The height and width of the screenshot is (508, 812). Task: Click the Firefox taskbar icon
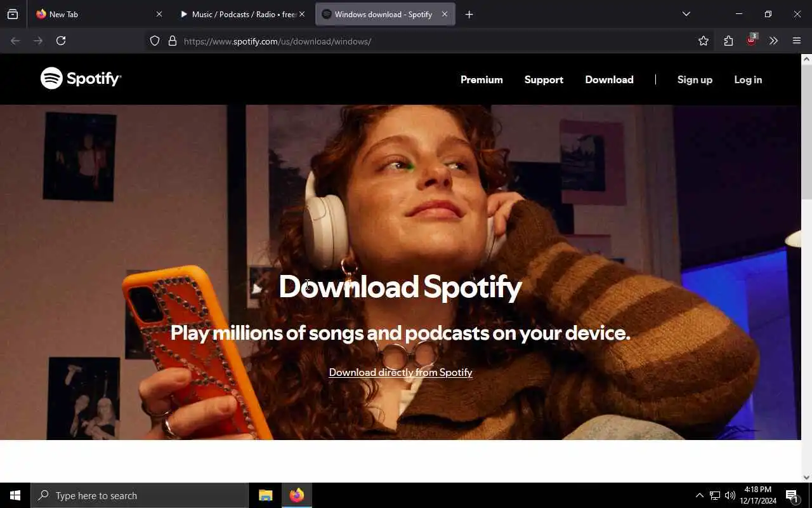pyautogui.click(x=297, y=495)
